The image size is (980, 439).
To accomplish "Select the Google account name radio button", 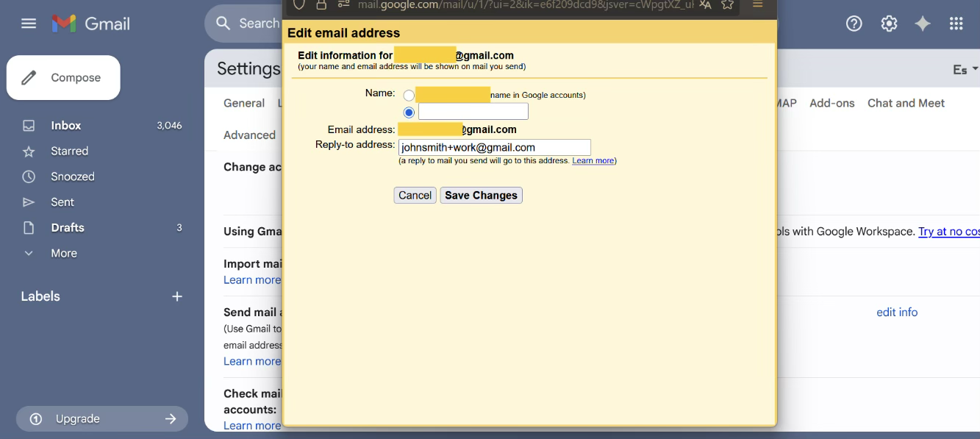I will (x=409, y=96).
